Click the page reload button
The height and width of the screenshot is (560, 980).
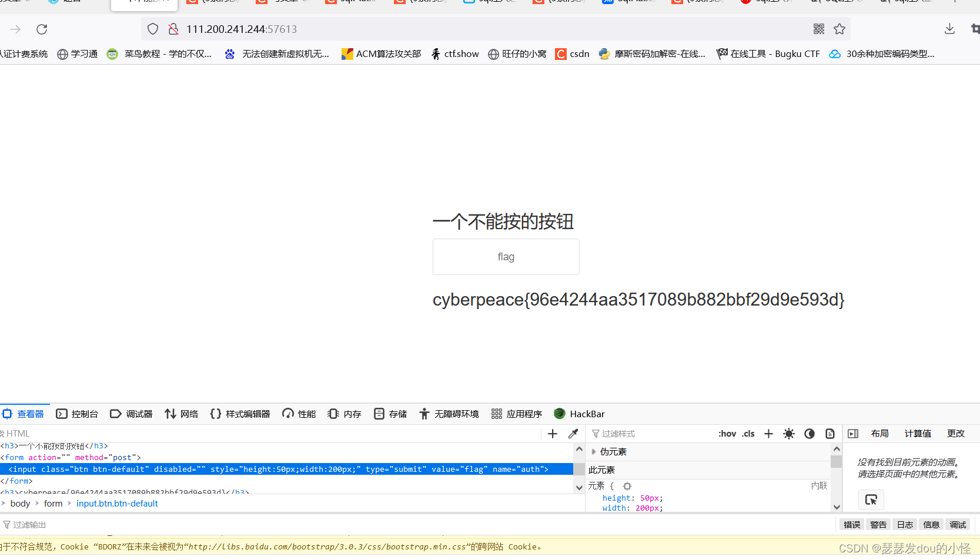tap(42, 29)
